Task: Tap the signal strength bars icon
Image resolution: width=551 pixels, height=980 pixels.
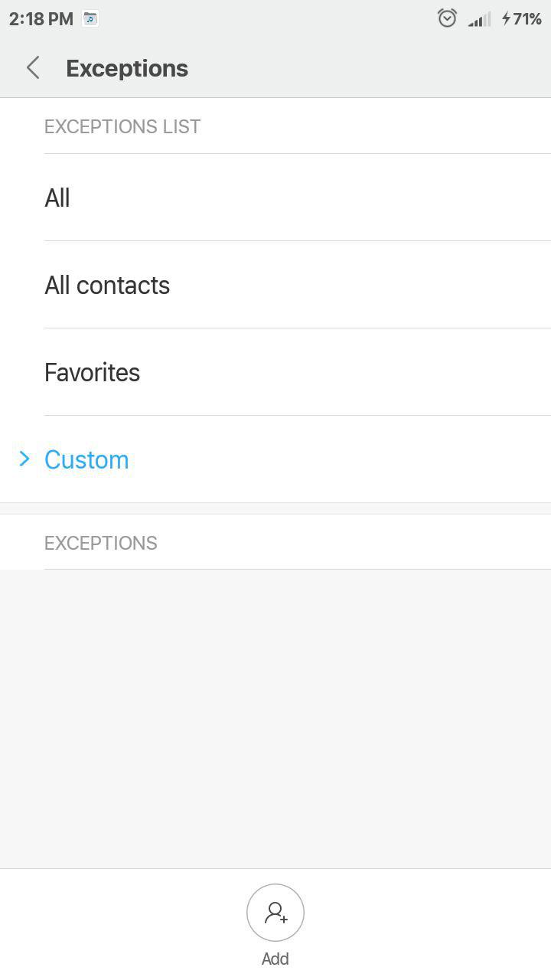Action: tap(479, 19)
